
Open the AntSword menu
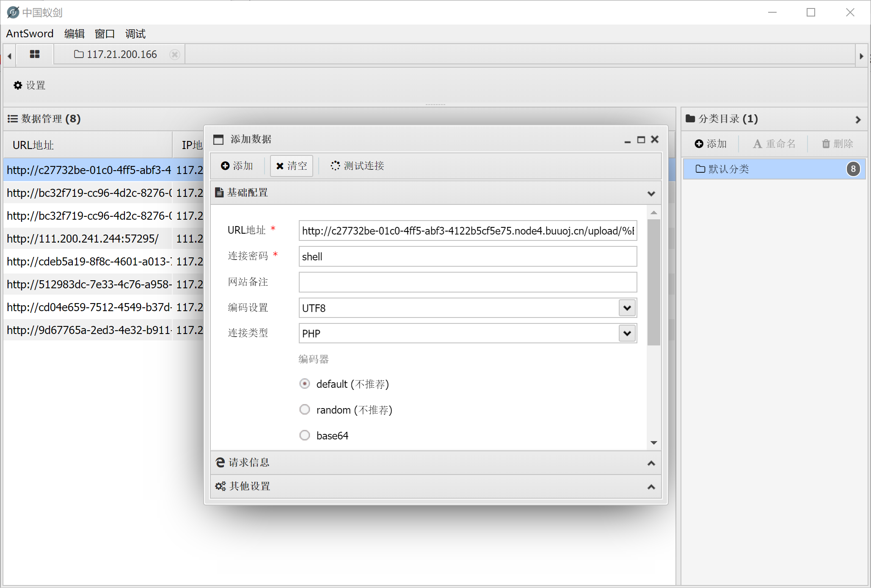point(30,34)
